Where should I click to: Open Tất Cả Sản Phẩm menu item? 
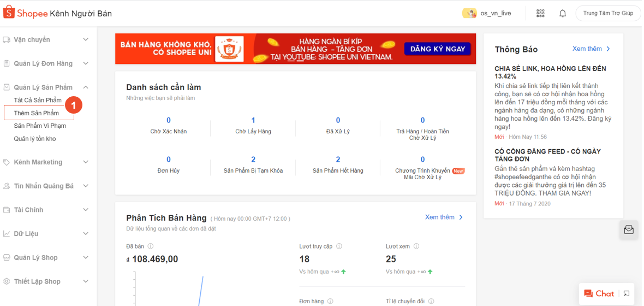click(38, 101)
